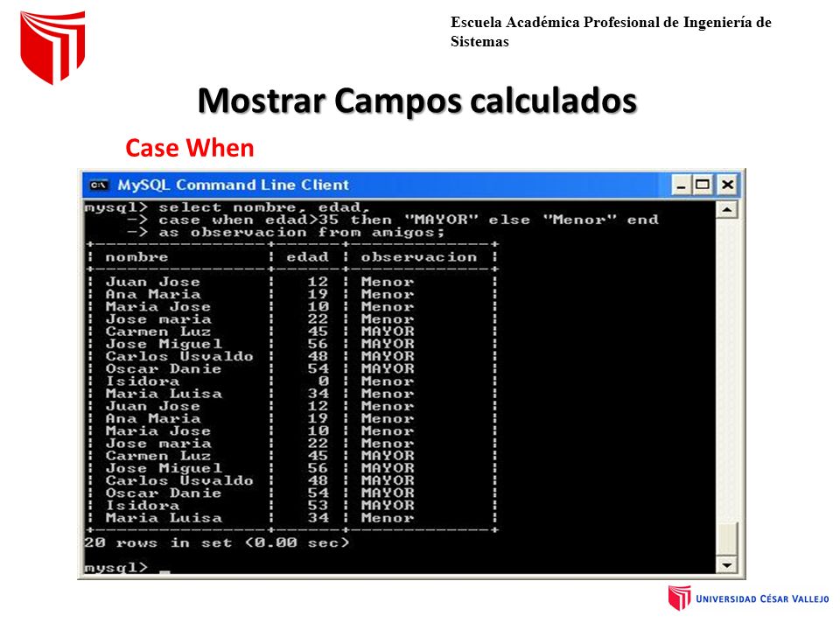
Task: Minimize the MySQL Command Line Client window
Action: click(x=681, y=185)
